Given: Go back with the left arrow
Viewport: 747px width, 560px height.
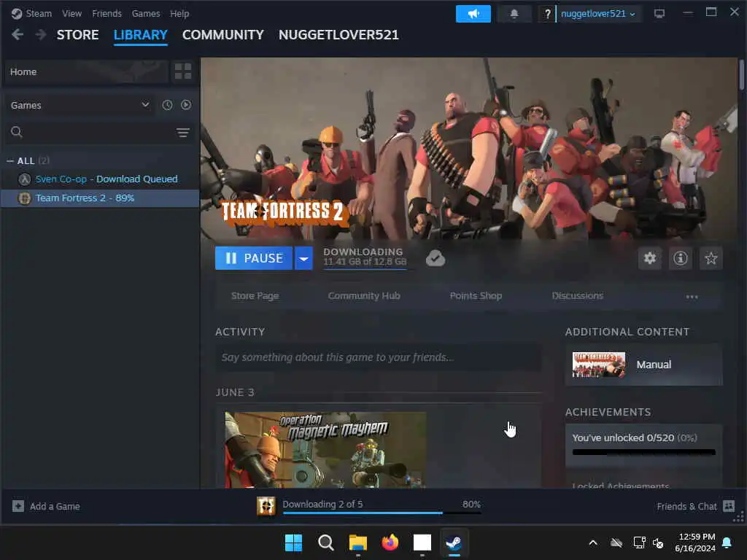Looking at the screenshot, I should coord(18,34).
